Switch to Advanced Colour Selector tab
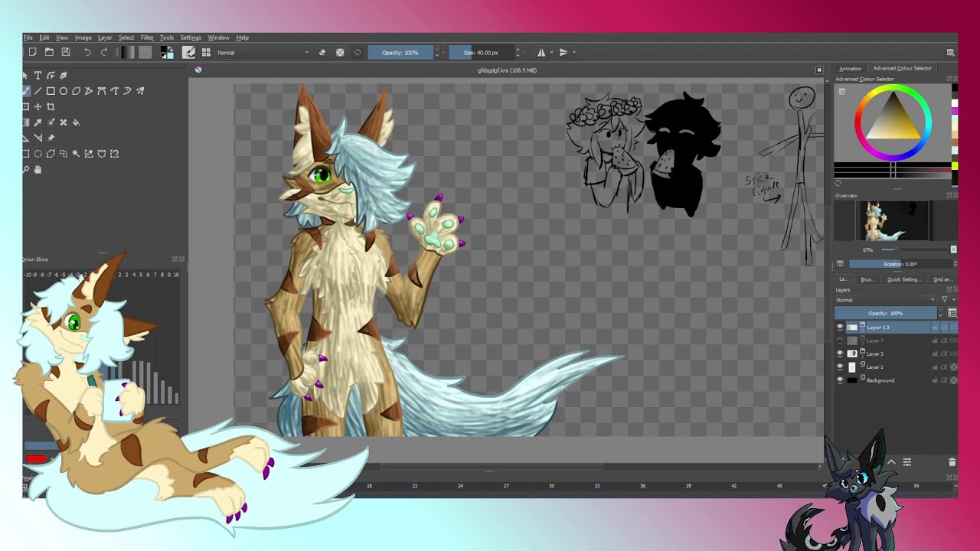 (902, 69)
